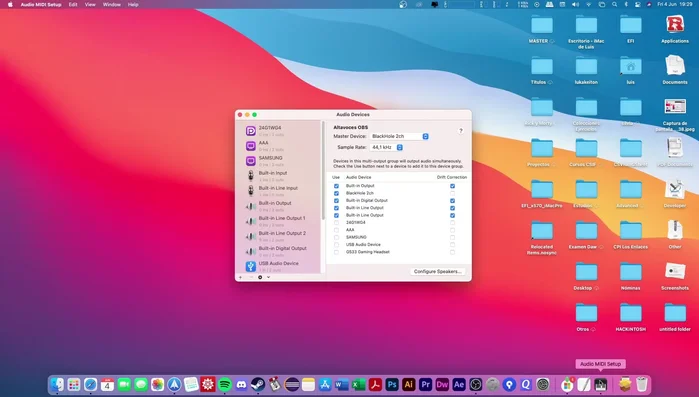This screenshot has height=397, width=699.
Task: Select Built-in Input microphone in sidebar
Action: click(279, 176)
